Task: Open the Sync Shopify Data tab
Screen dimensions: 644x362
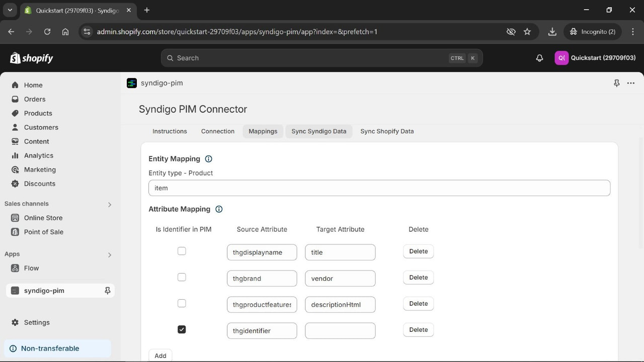Action: (387, 131)
